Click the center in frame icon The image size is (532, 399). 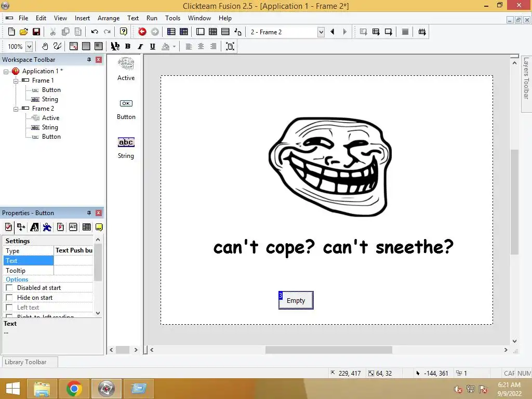(x=230, y=46)
